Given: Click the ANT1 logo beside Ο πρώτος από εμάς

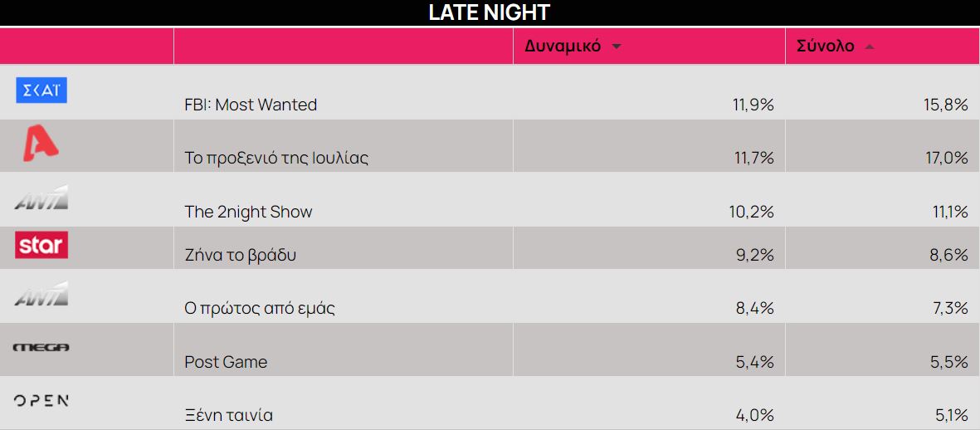Looking at the screenshot, I should pos(41,296).
